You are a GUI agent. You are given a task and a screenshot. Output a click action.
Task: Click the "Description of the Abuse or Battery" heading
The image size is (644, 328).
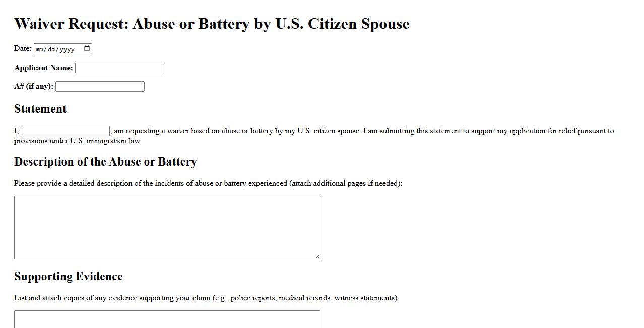(105, 162)
